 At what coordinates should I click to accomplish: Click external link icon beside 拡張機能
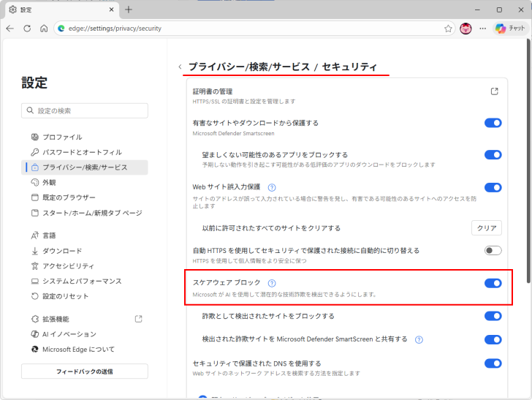coord(138,319)
